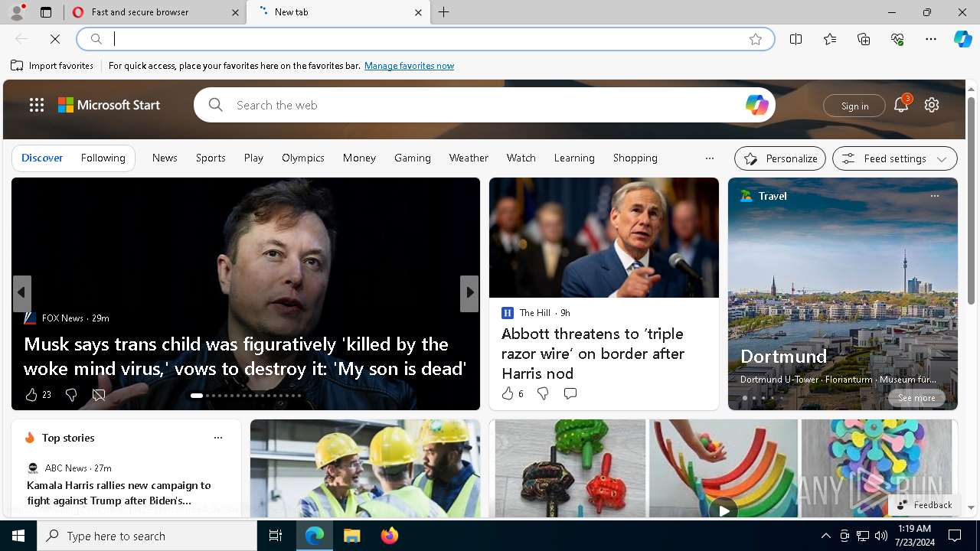Expand Feed settings dropdown
The height and width of the screenshot is (551, 980).
coord(894,158)
